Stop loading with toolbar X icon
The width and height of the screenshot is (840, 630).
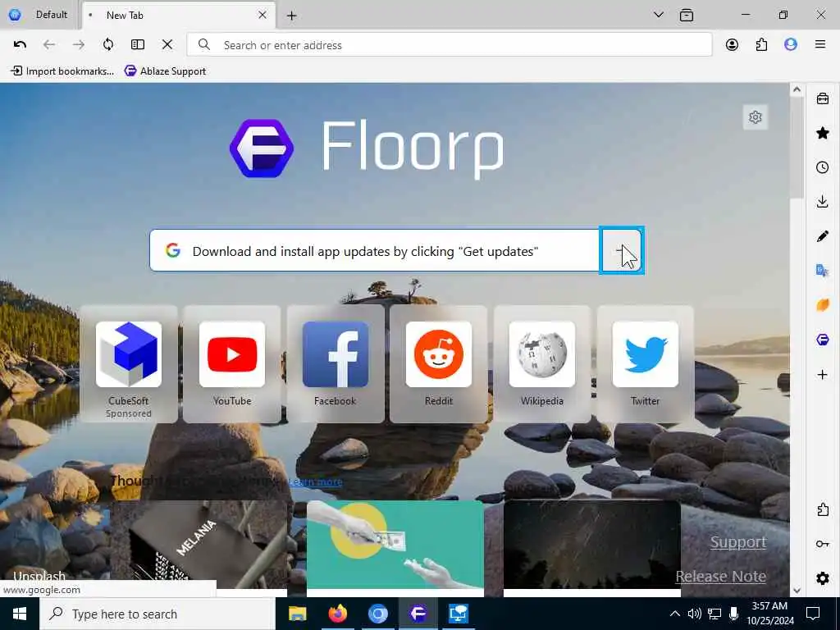167,44
